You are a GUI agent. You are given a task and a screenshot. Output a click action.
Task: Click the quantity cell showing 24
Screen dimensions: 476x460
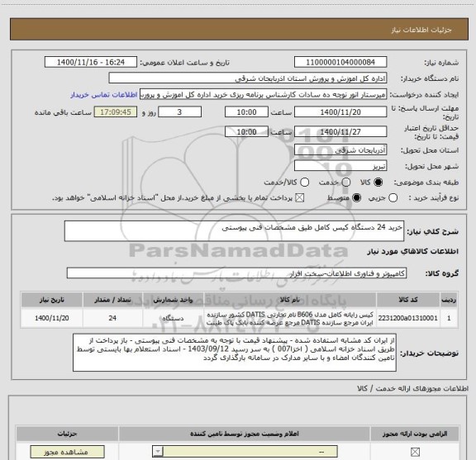click(112, 318)
